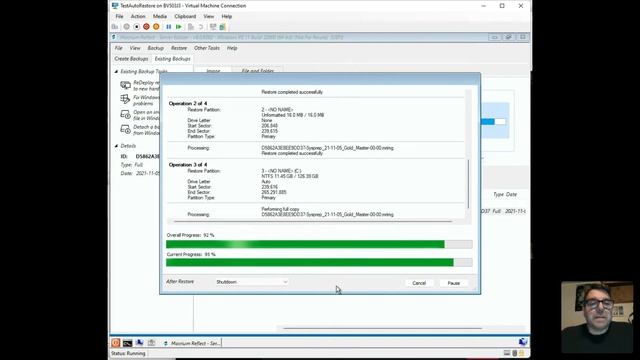Image resolution: width=640 pixels, height=360 pixels.
Task: Open the VM Connection Help menu
Action: coord(227,16)
